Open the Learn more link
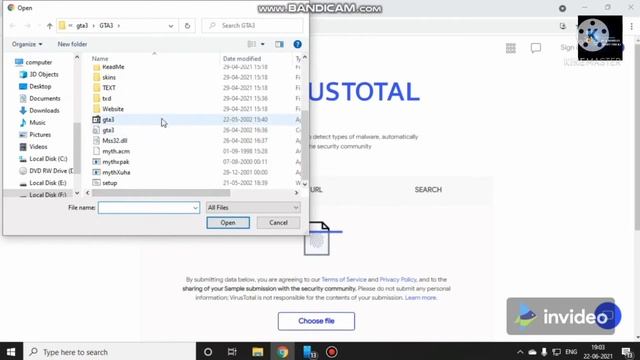Image resolution: width=640 pixels, height=360 pixels. (x=420, y=298)
